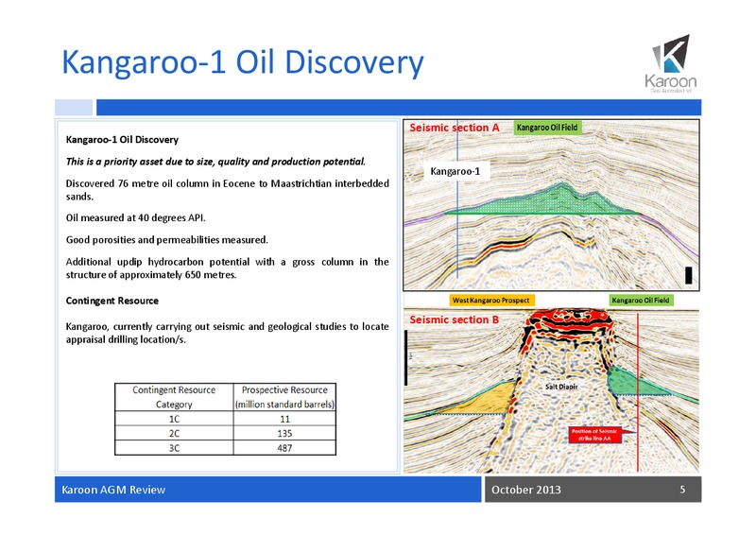This screenshot has height=535, width=756.
Task: Select the '487' value cell
Action: coord(284,448)
